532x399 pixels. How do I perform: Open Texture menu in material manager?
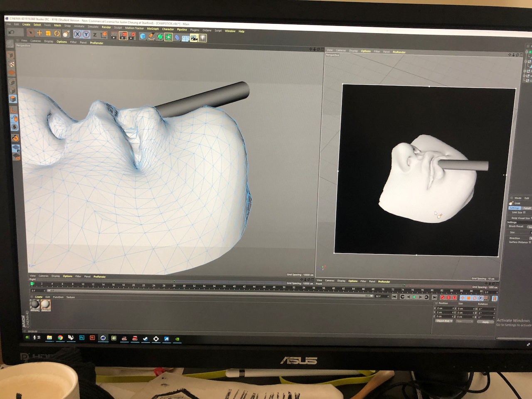pyautogui.click(x=71, y=297)
